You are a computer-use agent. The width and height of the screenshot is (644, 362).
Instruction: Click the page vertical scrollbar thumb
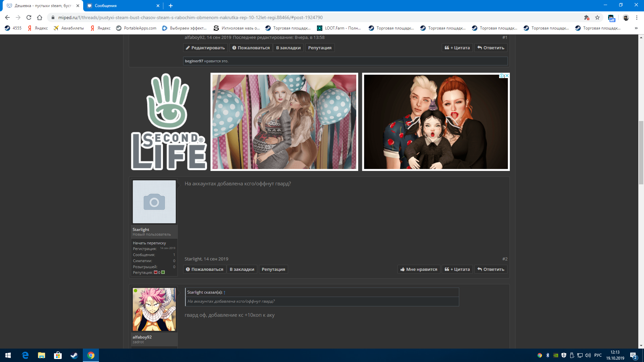click(x=641, y=153)
